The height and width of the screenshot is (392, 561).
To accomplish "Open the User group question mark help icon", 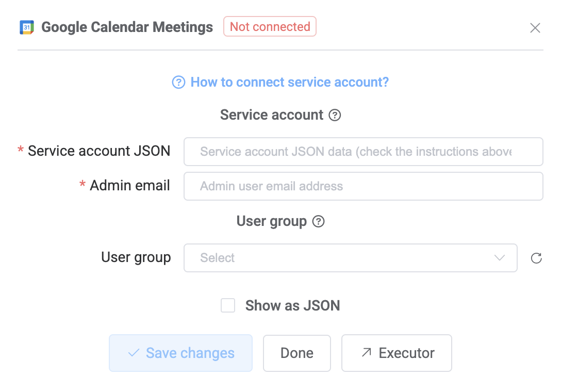I will (318, 221).
